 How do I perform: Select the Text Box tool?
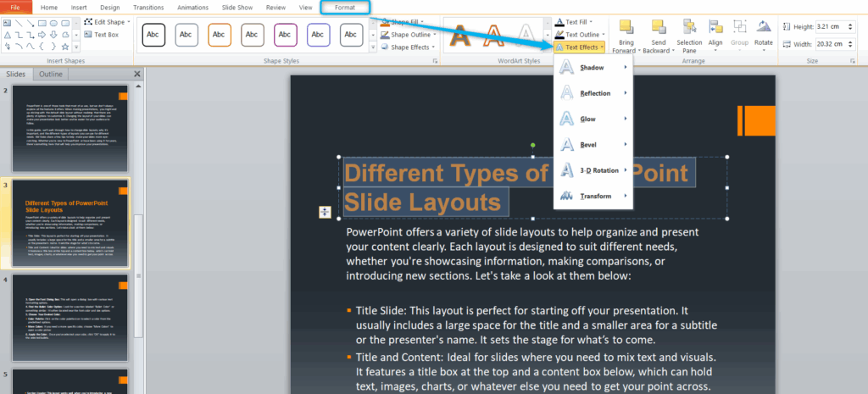click(101, 35)
